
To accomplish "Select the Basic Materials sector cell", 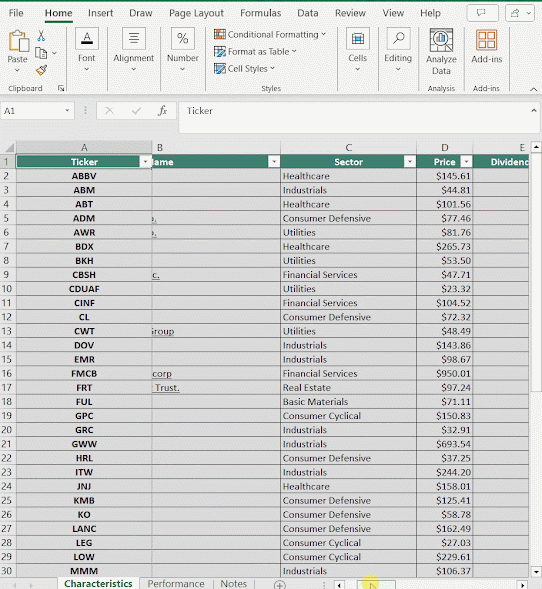I will [348, 402].
